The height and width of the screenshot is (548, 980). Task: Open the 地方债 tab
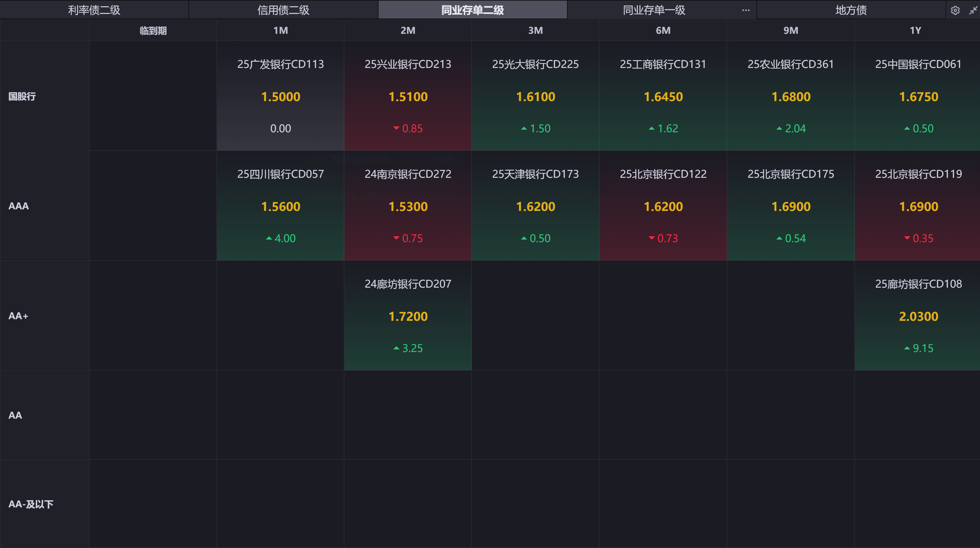tap(851, 10)
